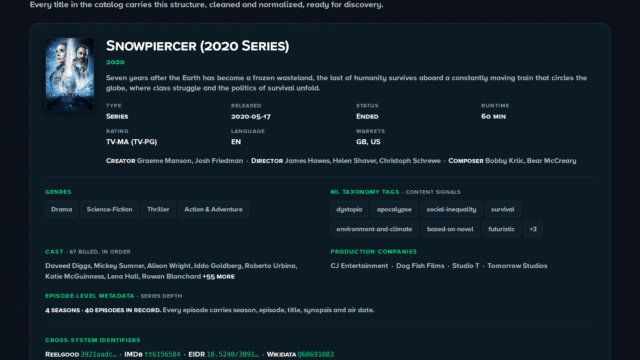Select the Action & Adventure genre chip
This screenshot has height=360, width=640.
(213, 209)
